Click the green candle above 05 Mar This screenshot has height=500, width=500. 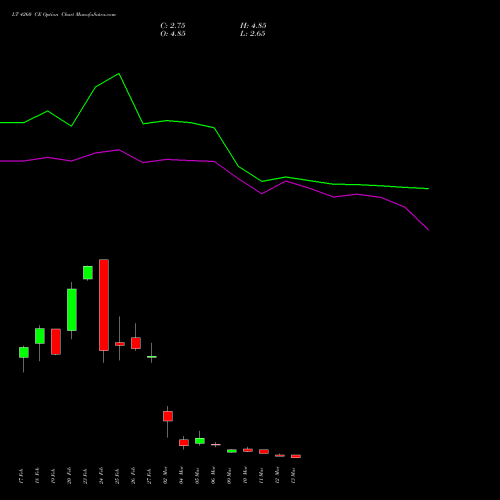tap(200, 441)
